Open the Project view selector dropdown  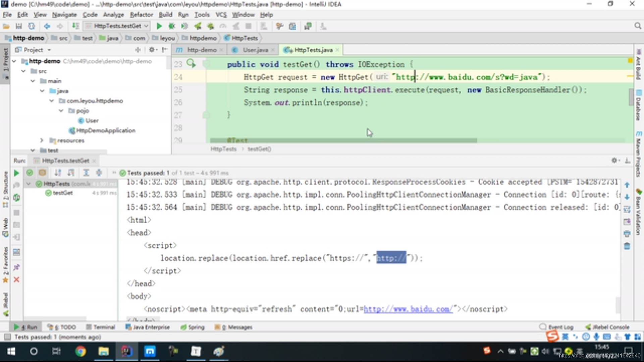coord(33,50)
